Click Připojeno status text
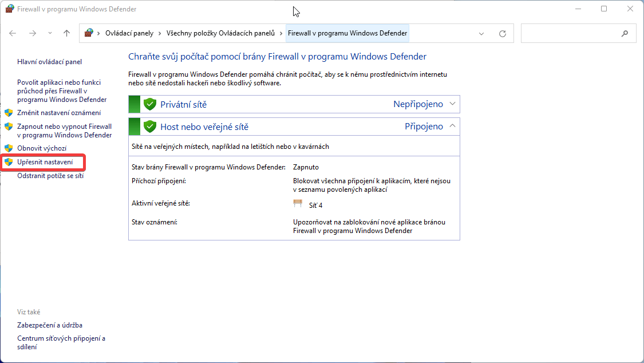The image size is (644, 363). click(424, 127)
